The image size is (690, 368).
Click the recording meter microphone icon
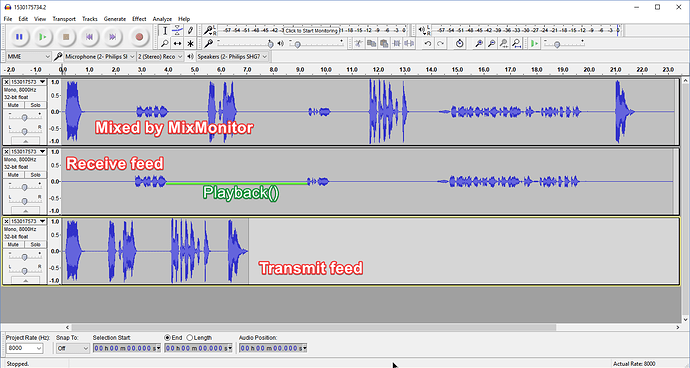click(x=208, y=30)
